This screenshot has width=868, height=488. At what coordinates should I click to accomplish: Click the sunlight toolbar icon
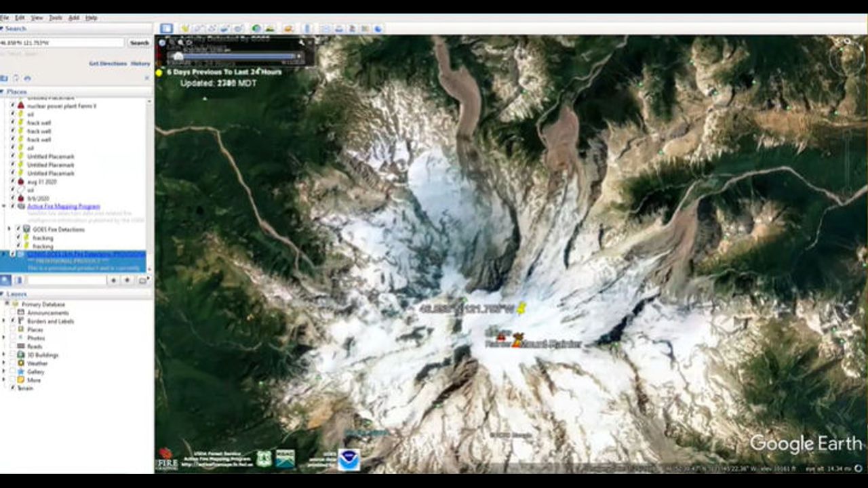pyautogui.click(x=269, y=28)
